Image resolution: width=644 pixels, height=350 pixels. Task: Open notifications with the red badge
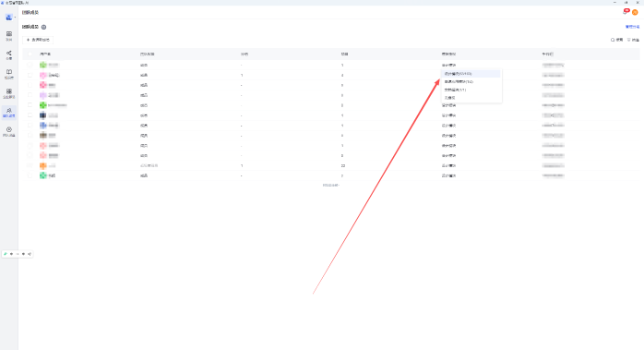click(x=626, y=11)
